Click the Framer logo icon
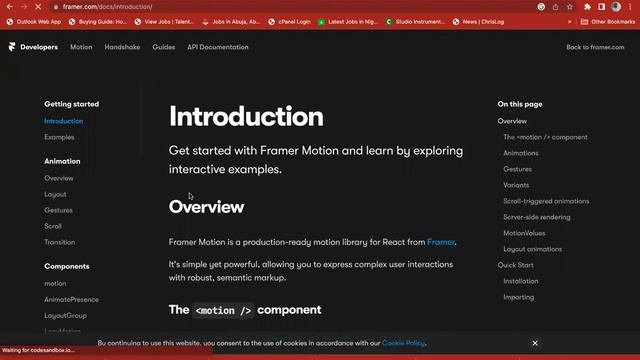The image size is (640, 360). pos(12,47)
